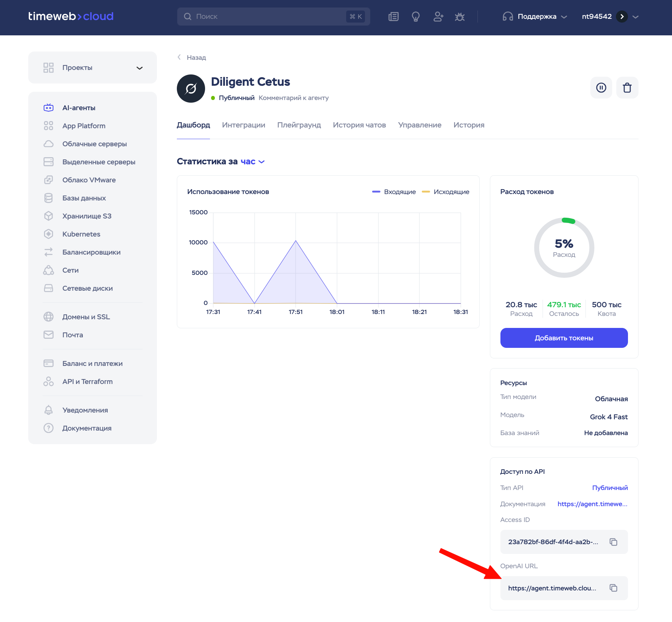672x622 pixels.
Task: Open the add user icon
Action: pyautogui.click(x=438, y=17)
